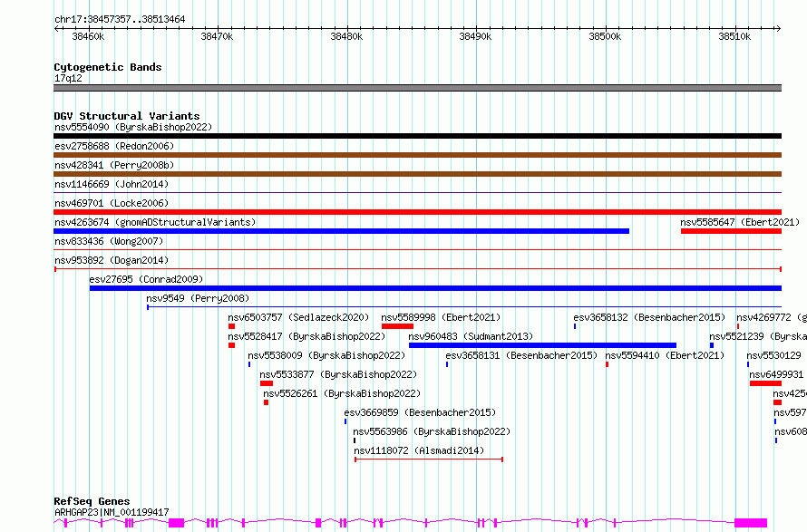Viewport: 807px width, 532px height.
Task: Click the 38500k ruler position
Action: point(605,36)
